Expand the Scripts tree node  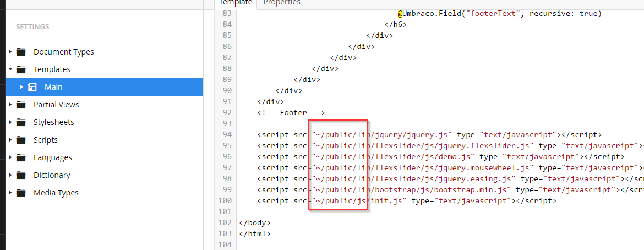pos(10,140)
